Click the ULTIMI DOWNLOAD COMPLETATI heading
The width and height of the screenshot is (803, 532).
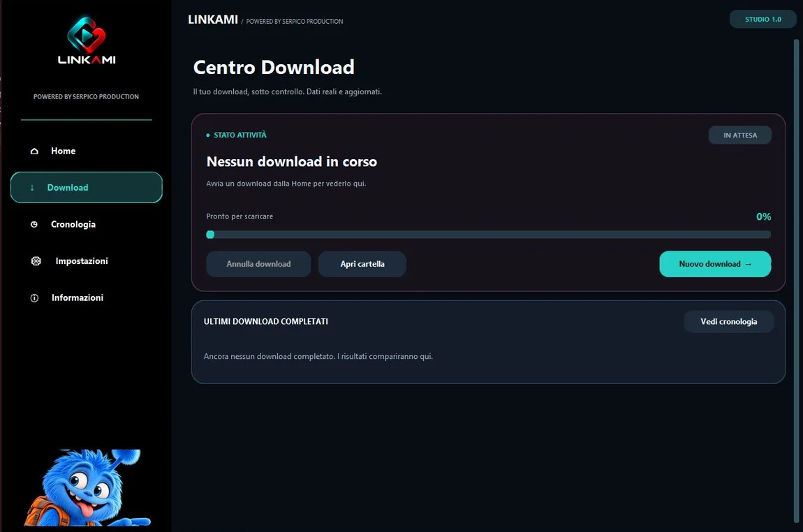(266, 322)
